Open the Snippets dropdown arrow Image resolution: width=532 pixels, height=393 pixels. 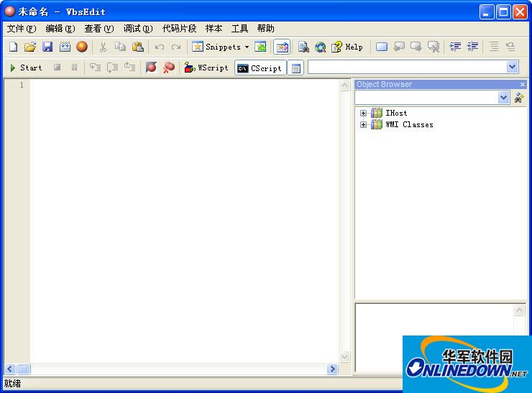pyautogui.click(x=247, y=47)
